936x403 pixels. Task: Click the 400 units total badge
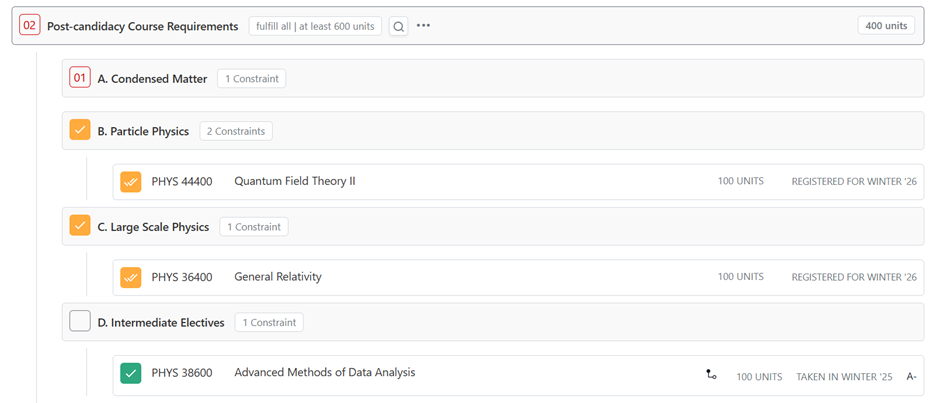[x=885, y=26]
